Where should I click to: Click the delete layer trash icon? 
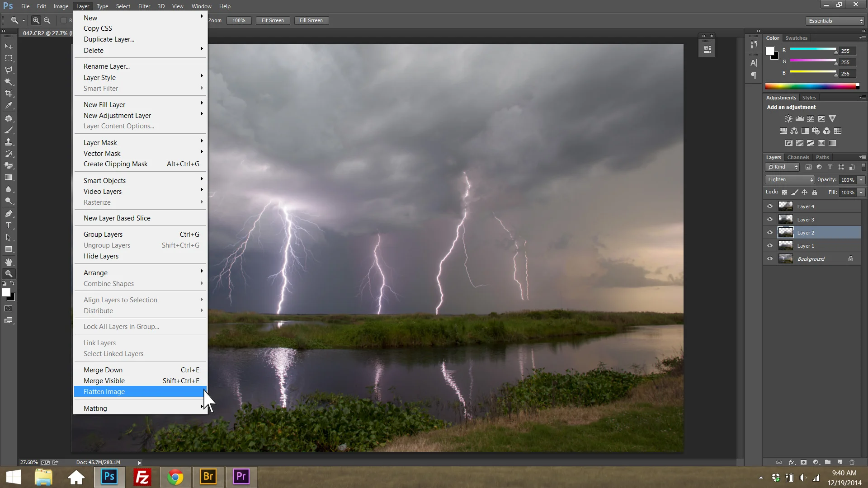[852, 462]
